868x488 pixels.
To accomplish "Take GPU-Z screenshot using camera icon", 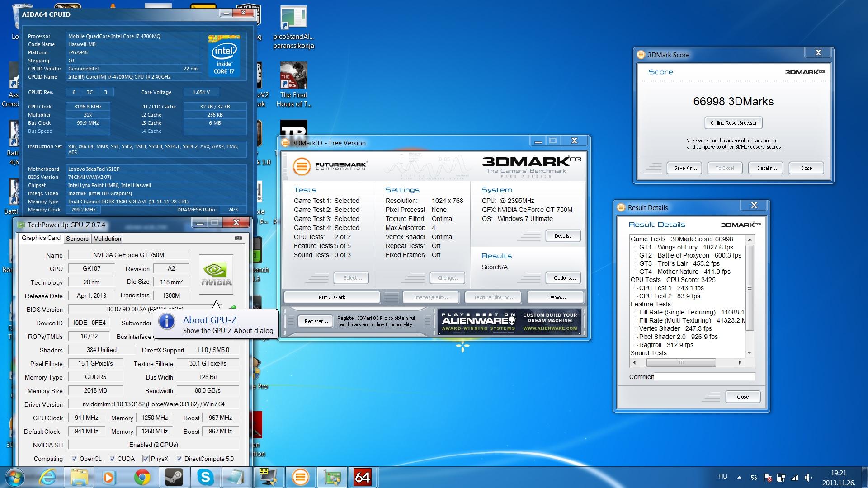I will 238,238.
